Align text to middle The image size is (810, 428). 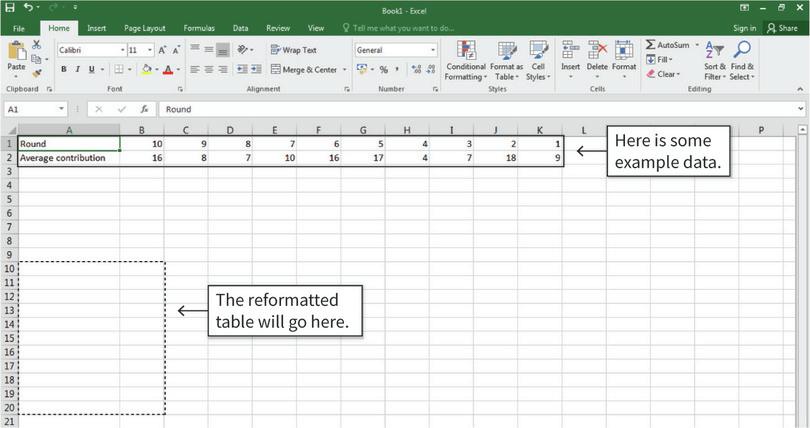coord(209,50)
